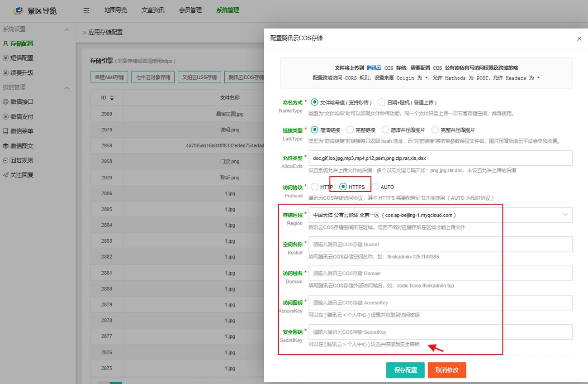Screen dimensions: 588x384
Task: Click the 景区导览 logo icon
Action: (18, 10)
